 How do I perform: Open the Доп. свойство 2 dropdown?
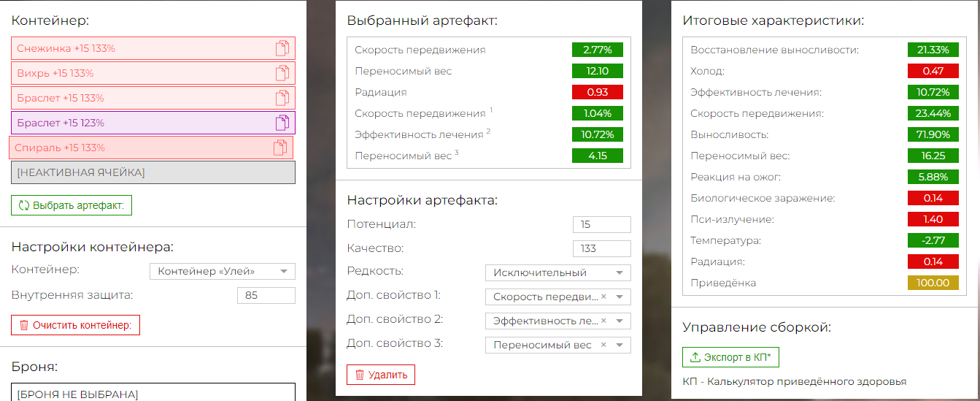(x=558, y=321)
